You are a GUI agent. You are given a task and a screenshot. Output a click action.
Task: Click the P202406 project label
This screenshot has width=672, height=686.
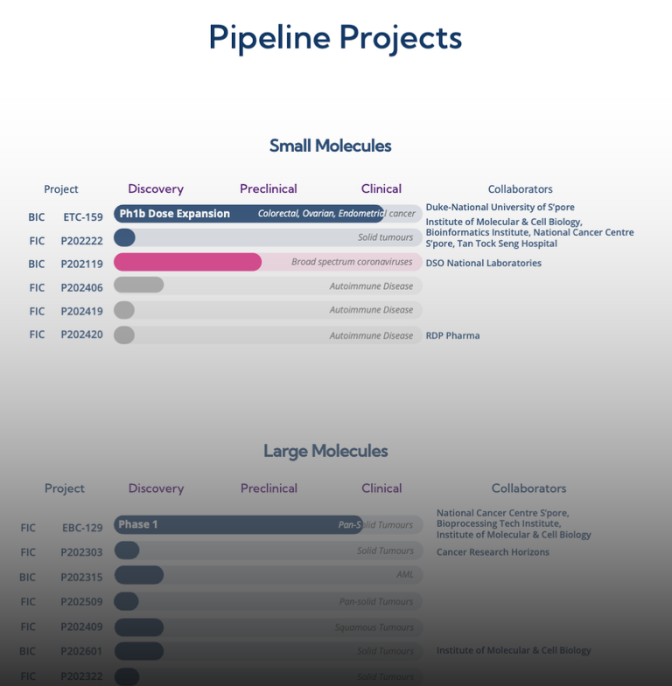click(x=82, y=287)
